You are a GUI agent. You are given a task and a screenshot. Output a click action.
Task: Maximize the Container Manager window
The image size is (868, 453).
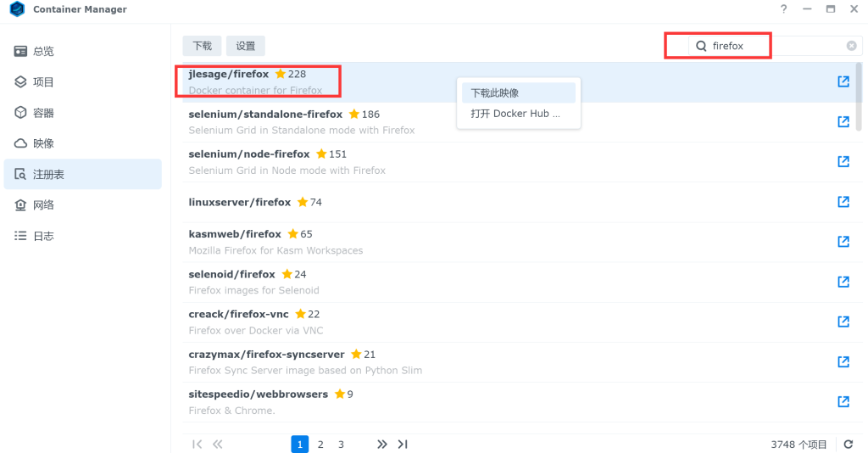[831, 8]
